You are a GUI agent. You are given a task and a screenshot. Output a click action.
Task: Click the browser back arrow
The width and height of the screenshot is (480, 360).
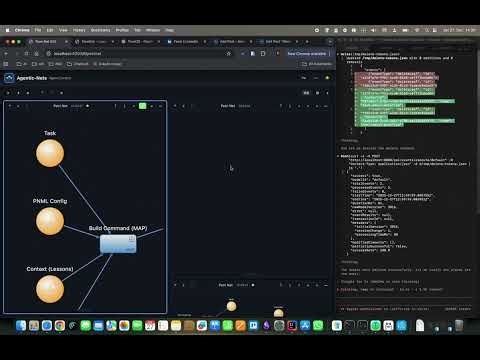pyautogui.click(x=6, y=54)
